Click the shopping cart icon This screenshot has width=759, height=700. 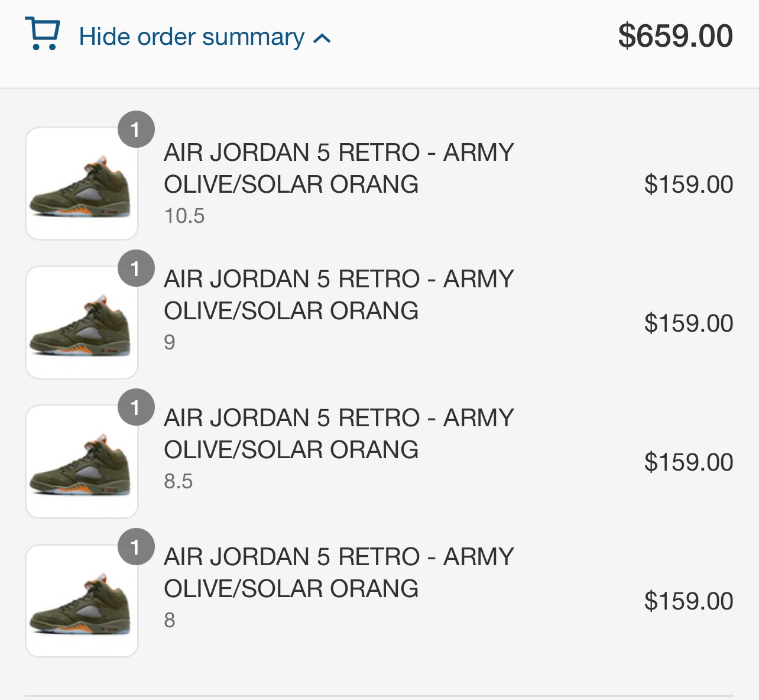click(43, 34)
